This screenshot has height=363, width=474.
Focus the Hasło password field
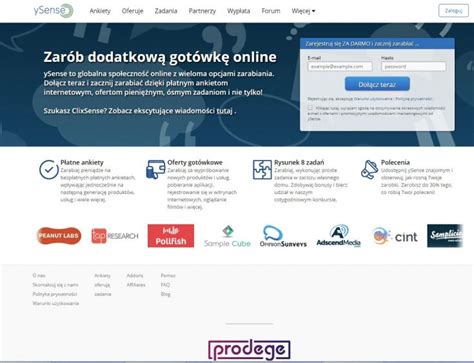point(413,66)
